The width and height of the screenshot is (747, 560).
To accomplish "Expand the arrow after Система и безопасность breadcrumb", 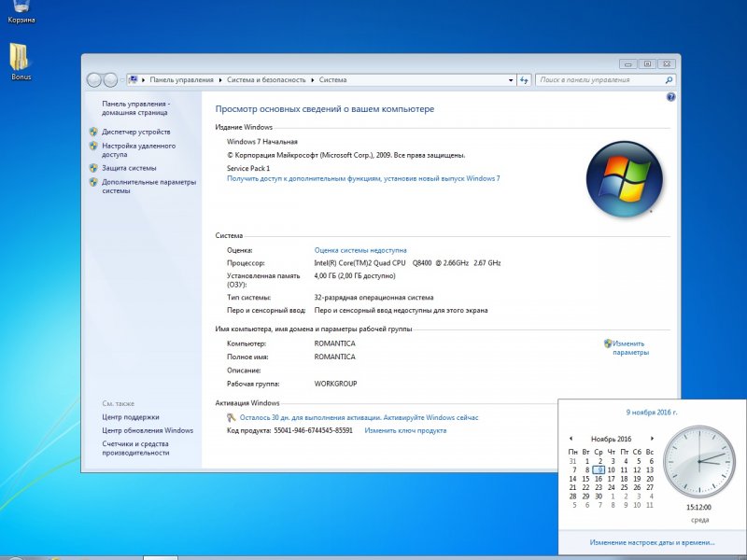I will click(x=313, y=80).
